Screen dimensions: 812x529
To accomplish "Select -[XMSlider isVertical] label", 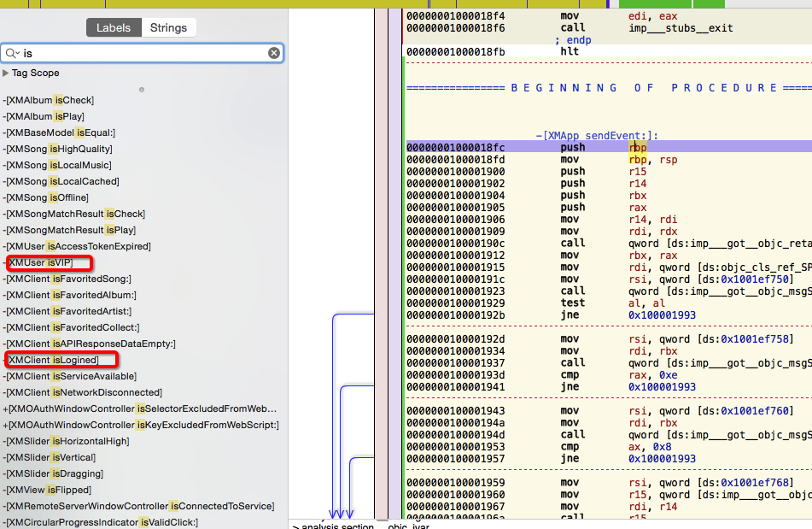I will [x=50, y=457].
